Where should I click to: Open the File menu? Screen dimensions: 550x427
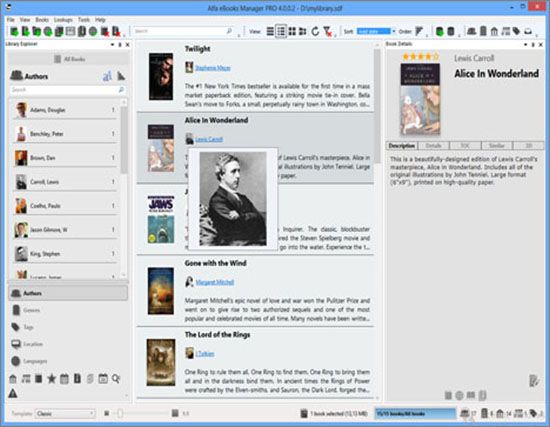point(11,20)
